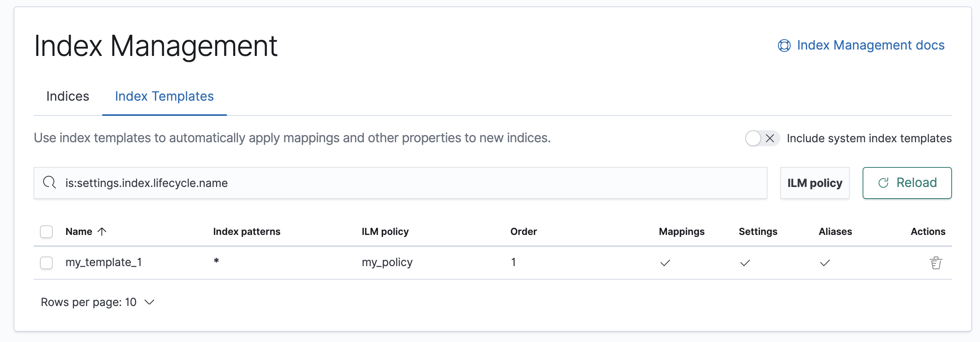Open the Rows per page dropdown

coord(97,302)
